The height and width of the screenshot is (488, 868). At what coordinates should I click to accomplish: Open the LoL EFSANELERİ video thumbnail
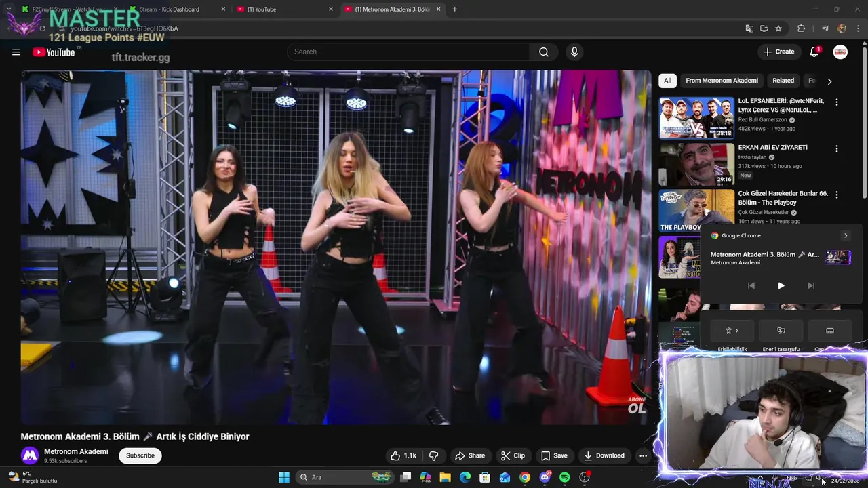pyautogui.click(x=696, y=118)
